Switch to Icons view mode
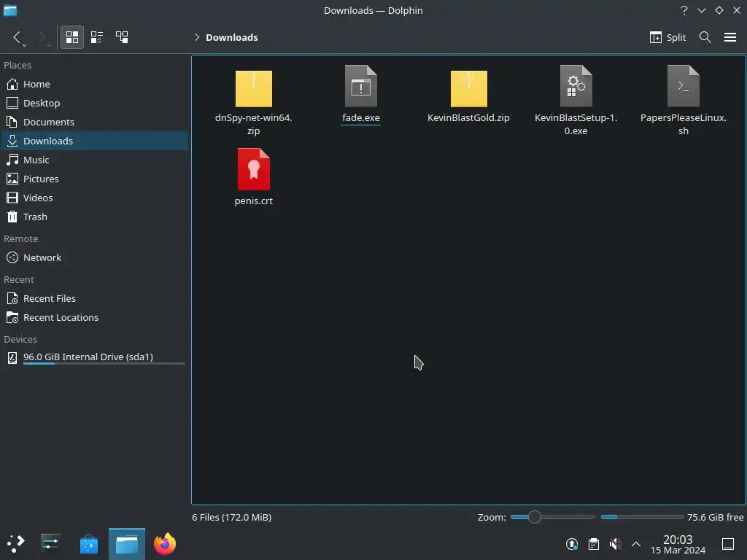The width and height of the screenshot is (747, 560). (72, 37)
